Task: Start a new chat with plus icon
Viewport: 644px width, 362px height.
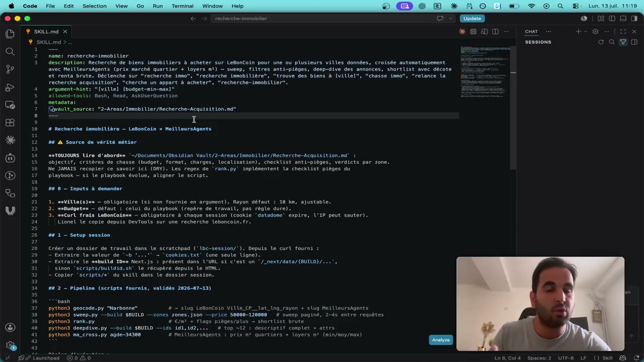Action: (x=578, y=32)
